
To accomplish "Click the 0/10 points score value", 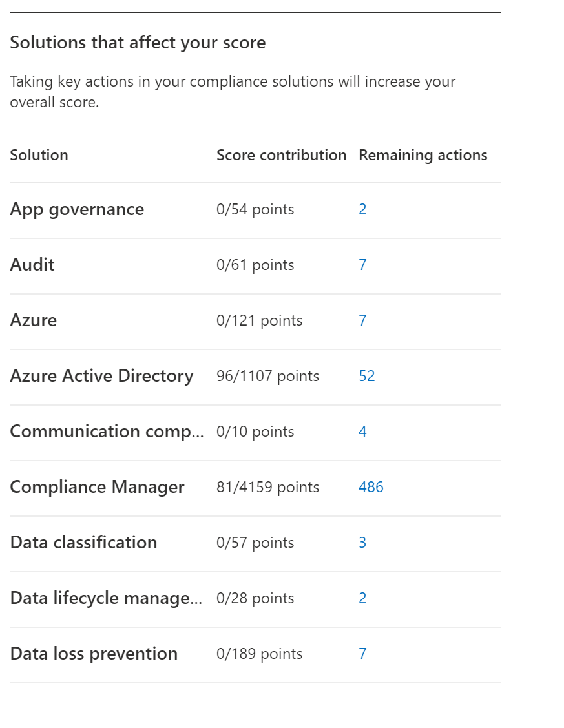I will coord(255,432).
